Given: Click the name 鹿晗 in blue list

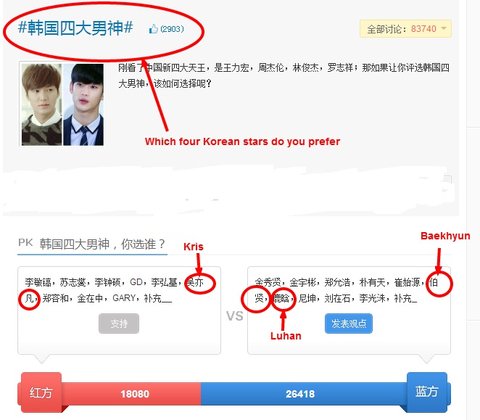Looking at the screenshot, I should tap(282, 298).
